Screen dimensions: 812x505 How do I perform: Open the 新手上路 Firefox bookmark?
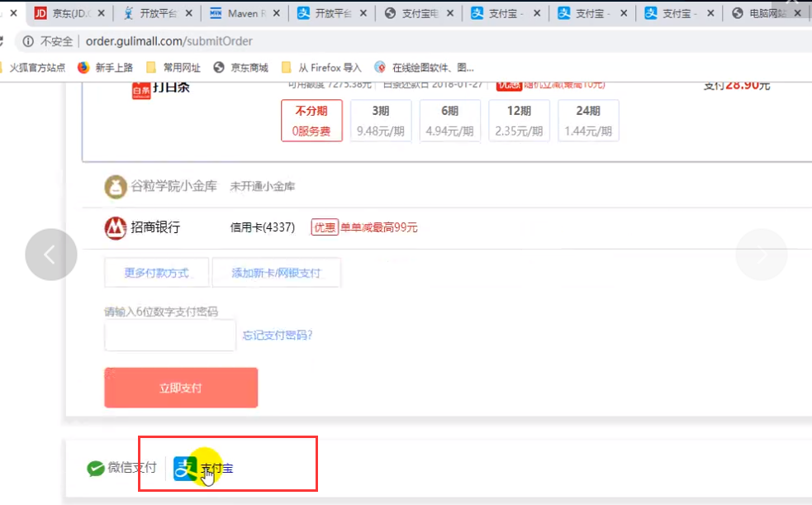tap(105, 68)
